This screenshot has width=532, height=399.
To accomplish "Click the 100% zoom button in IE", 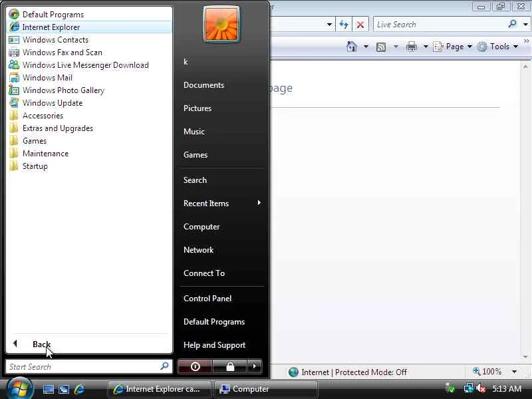I will pyautogui.click(x=487, y=372).
